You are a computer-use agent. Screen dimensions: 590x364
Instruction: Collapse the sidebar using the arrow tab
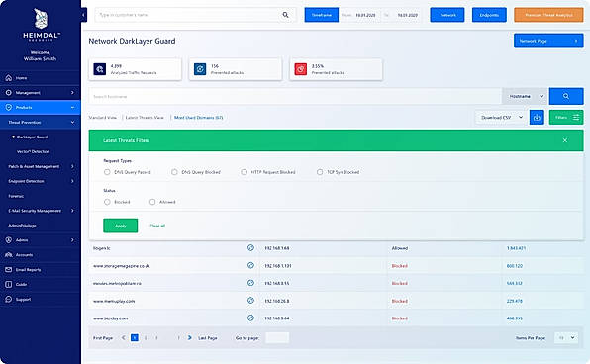pyautogui.click(x=84, y=15)
